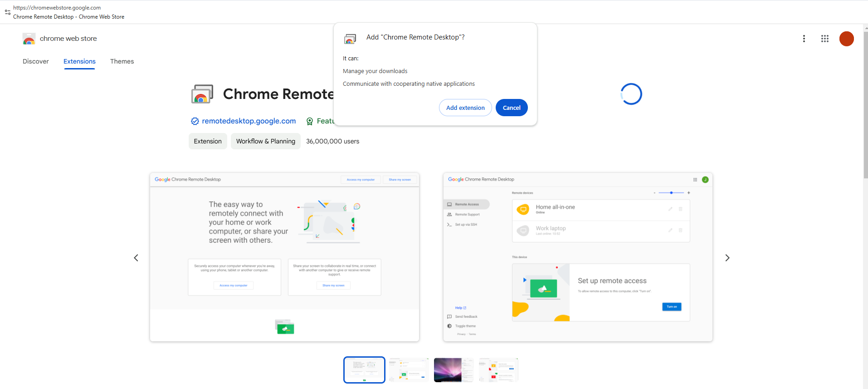Go to next screenshot with right arrow

[727, 258]
